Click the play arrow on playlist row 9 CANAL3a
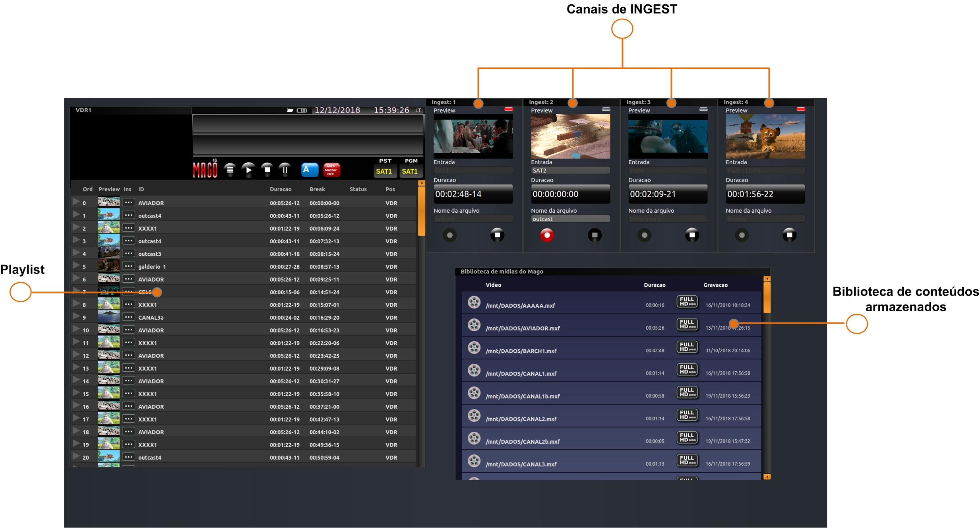This screenshot has height=528, width=980. [76, 316]
